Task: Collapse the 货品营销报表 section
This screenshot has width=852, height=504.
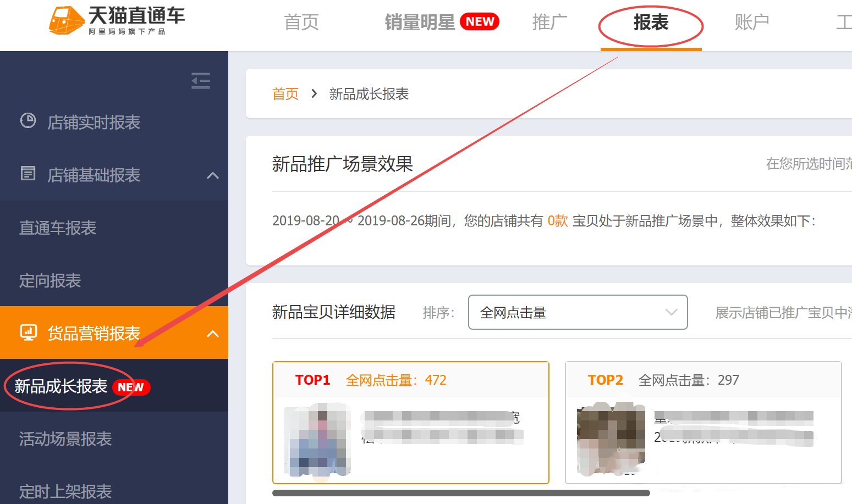Action: pyautogui.click(x=212, y=334)
